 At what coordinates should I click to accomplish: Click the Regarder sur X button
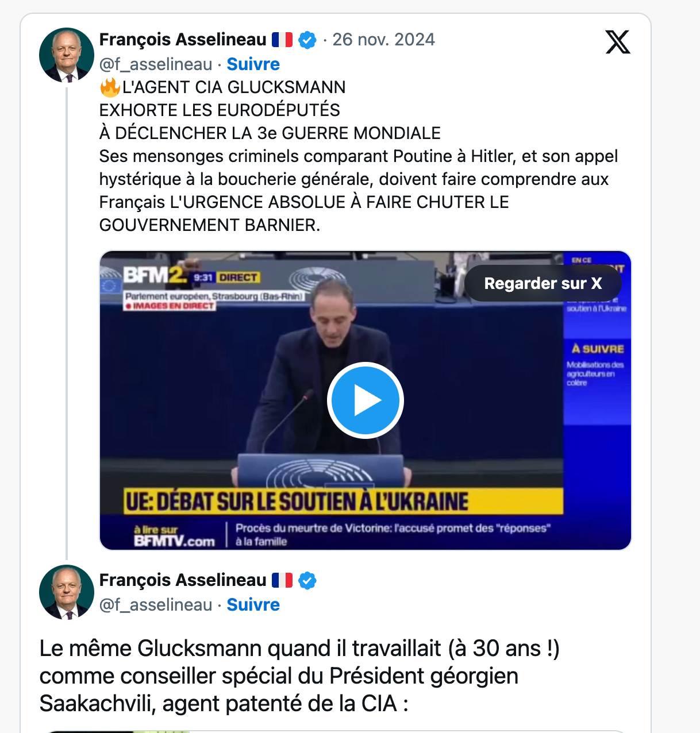coord(543,283)
